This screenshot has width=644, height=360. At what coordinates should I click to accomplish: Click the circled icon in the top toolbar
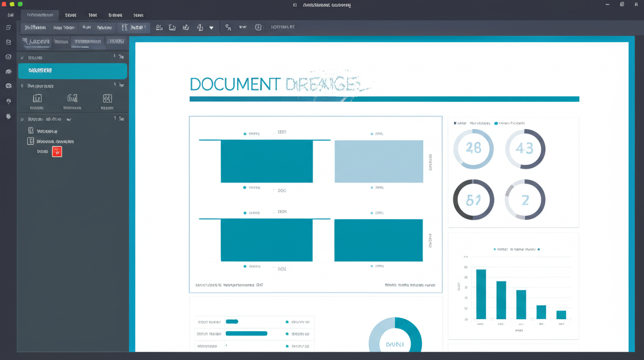coord(258,27)
